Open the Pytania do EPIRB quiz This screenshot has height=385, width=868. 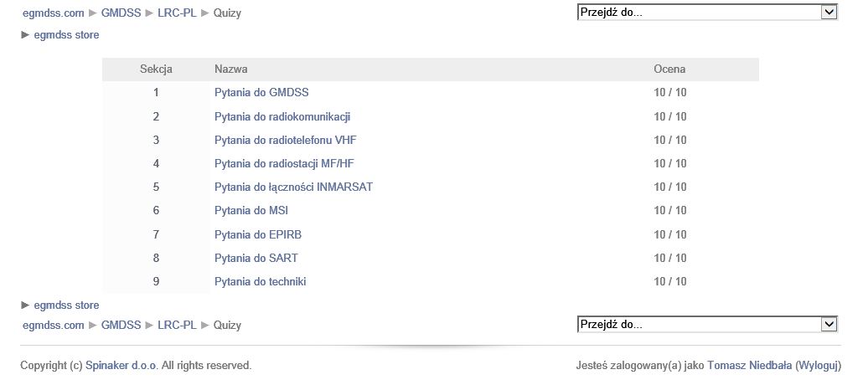(x=258, y=234)
